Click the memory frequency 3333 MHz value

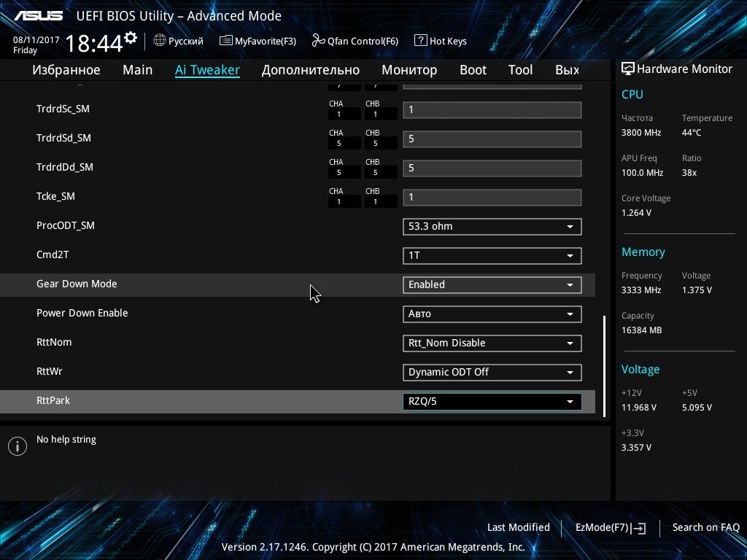pos(640,290)
